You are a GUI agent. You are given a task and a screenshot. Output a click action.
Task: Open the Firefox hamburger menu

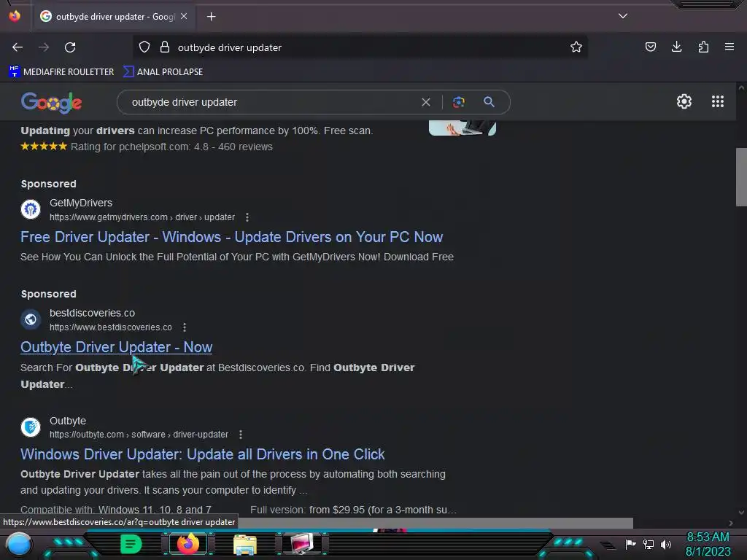tap(729, 47)
